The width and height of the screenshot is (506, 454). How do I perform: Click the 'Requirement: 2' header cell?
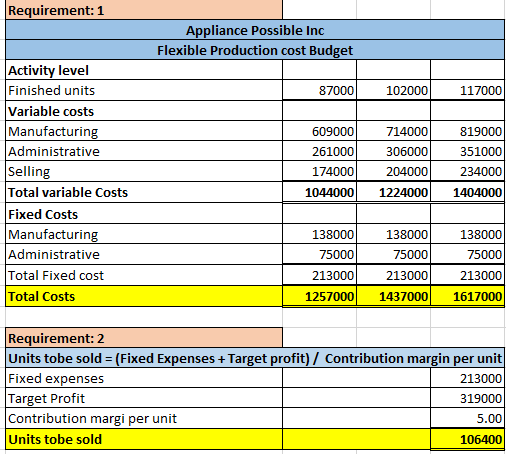pyautogui.click(x=144, y=338)
